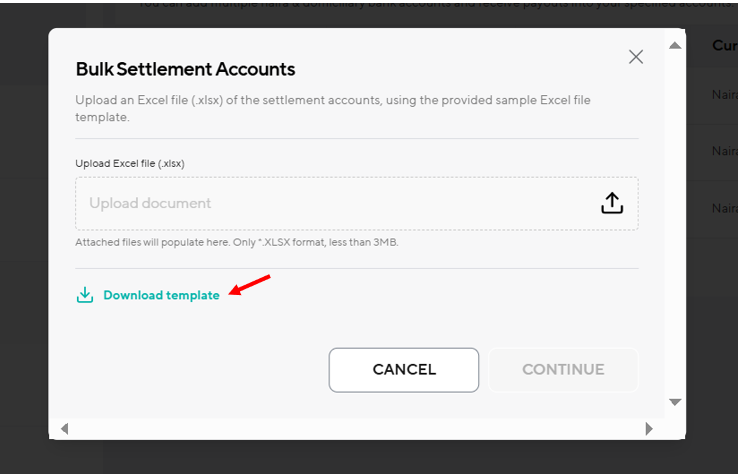
Task: Click the upload arrow icon
Action: coord(612,203)
